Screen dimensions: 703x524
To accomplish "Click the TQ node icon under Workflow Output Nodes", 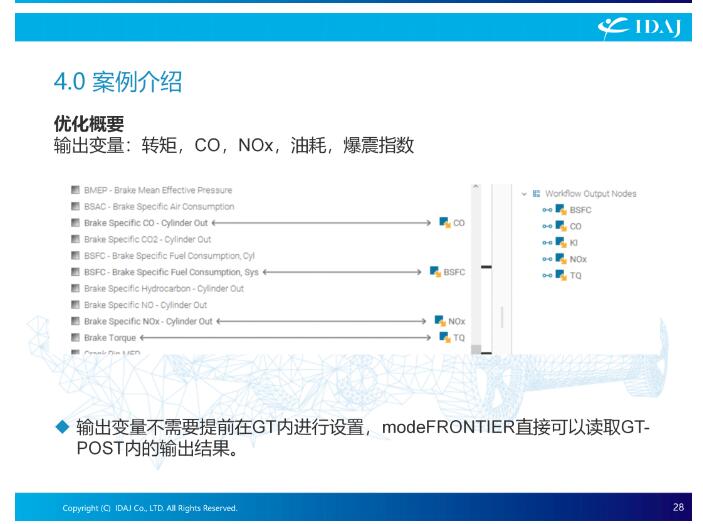I will point(561,275).
